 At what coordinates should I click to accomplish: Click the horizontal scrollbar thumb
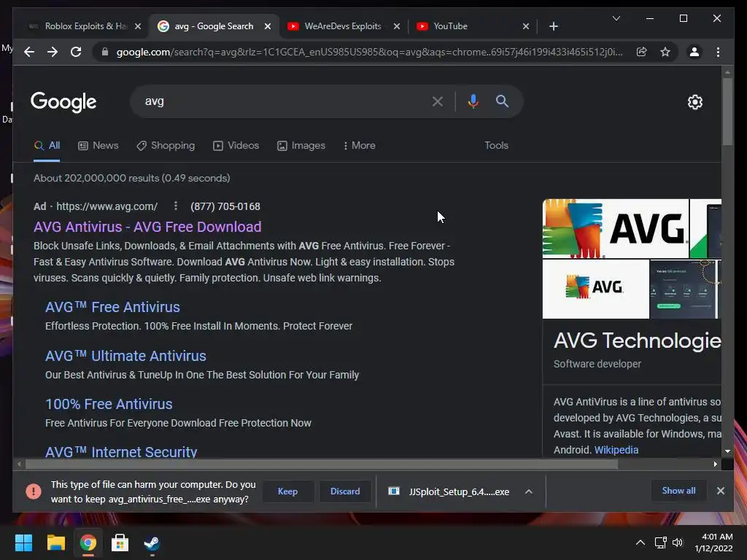[x=322, y=464]
